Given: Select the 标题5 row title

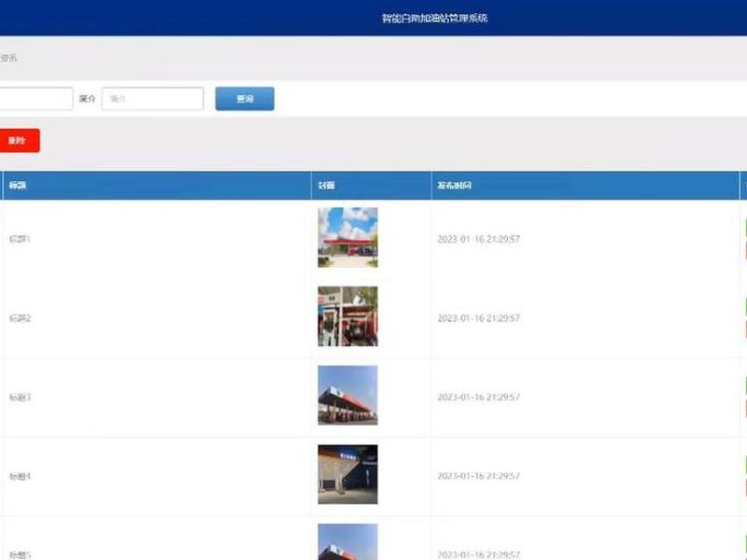Looking at the screenshot, I should click(20, 554).
